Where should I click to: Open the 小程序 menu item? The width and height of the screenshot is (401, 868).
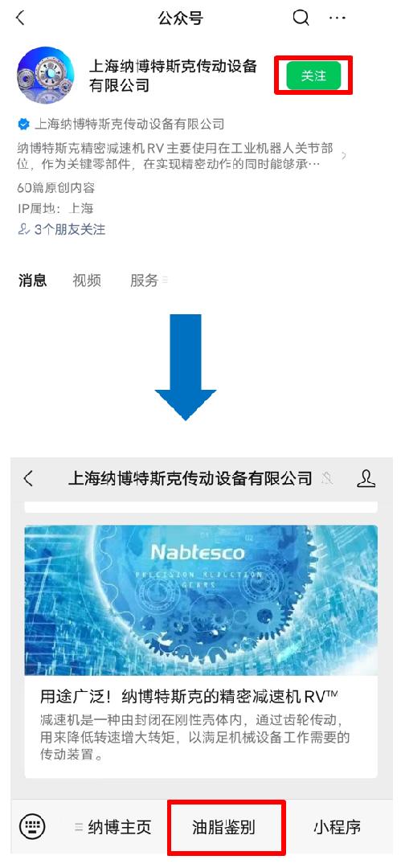[338, 828]
